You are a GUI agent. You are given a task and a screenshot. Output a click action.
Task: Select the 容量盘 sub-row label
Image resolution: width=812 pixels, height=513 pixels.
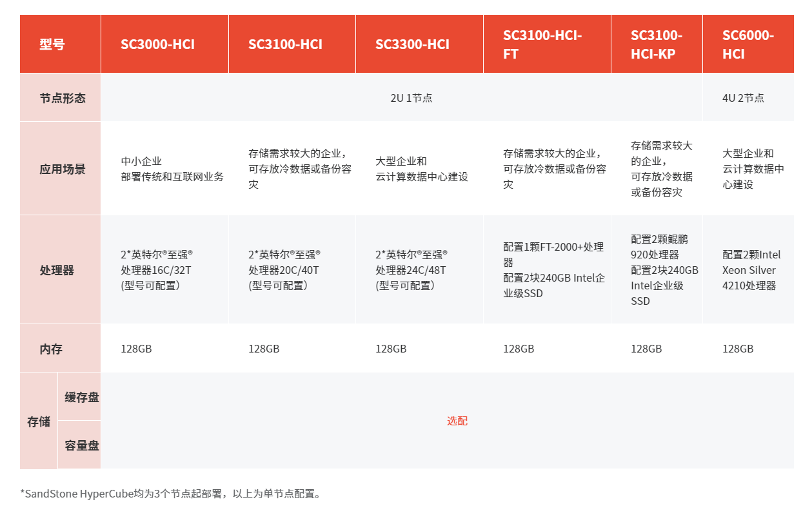(x=81, y=445)
